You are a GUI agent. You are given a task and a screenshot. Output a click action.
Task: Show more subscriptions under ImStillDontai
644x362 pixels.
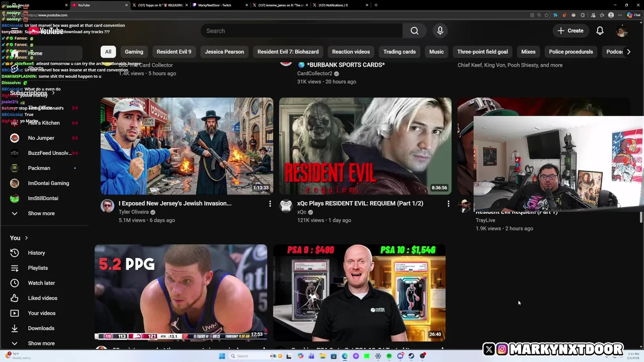pos(41,213)
